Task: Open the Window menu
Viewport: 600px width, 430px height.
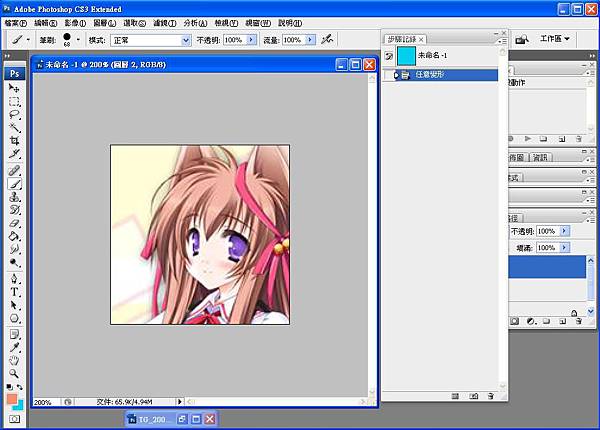Action: point(258,23)
